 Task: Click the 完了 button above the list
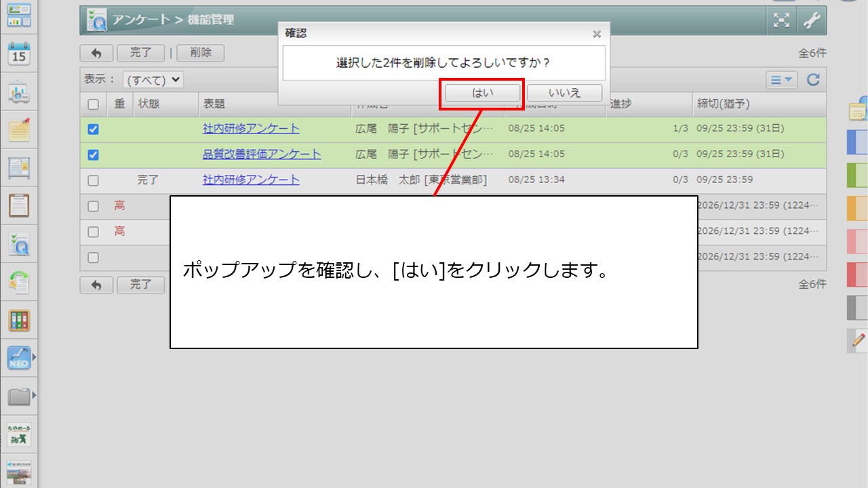(x=141, y=53)
